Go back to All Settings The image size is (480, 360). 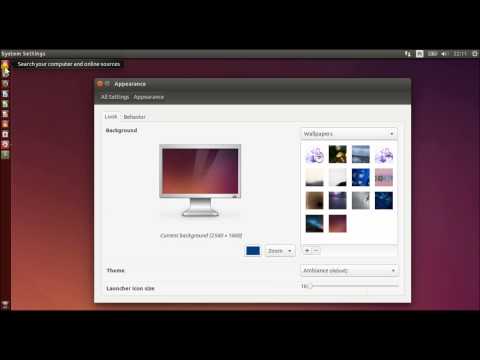coord(115,97)
